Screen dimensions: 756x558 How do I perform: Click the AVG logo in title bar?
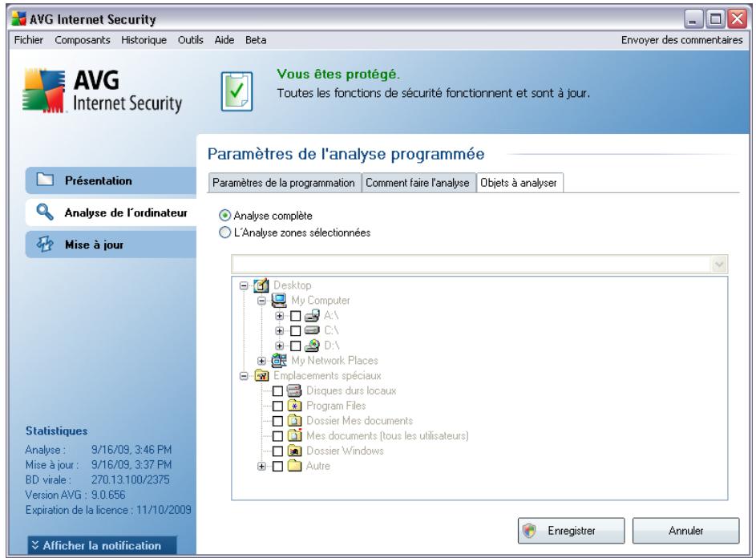18,18
